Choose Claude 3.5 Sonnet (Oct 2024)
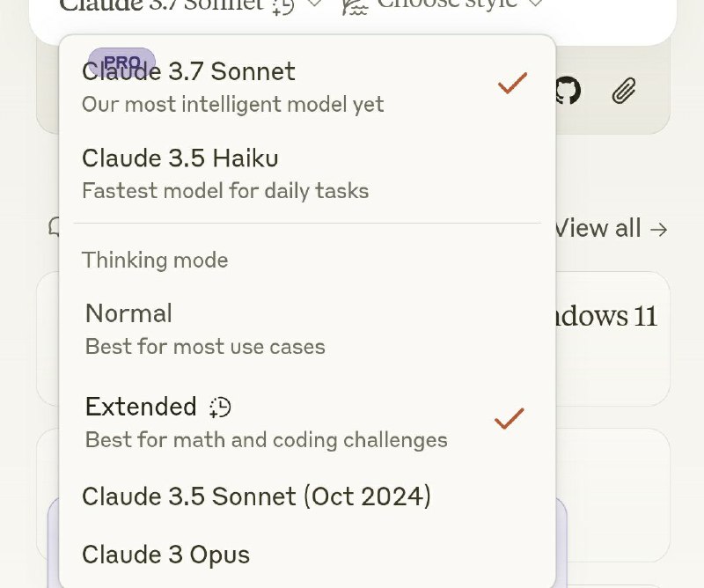Viewport: 704px width, 588px height. tap(256, 496)
